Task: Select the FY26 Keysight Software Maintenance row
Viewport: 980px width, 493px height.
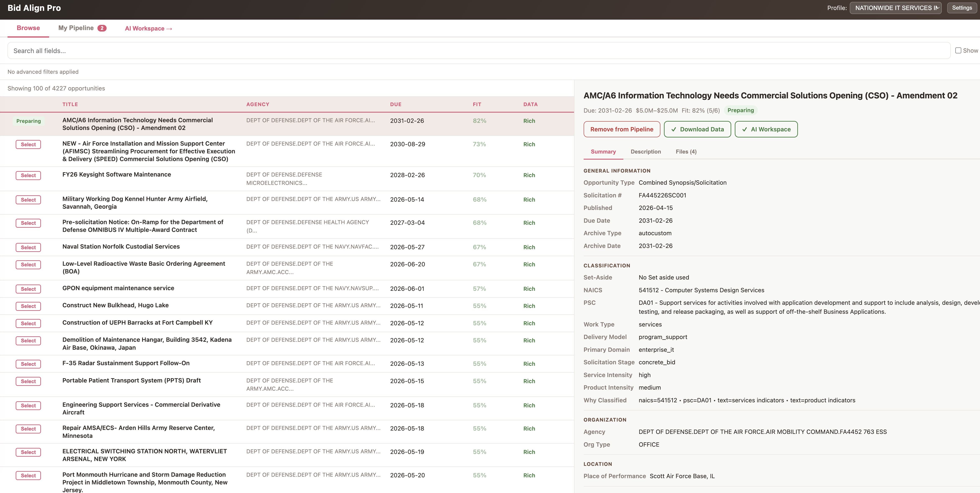Action: coord(28,176)
